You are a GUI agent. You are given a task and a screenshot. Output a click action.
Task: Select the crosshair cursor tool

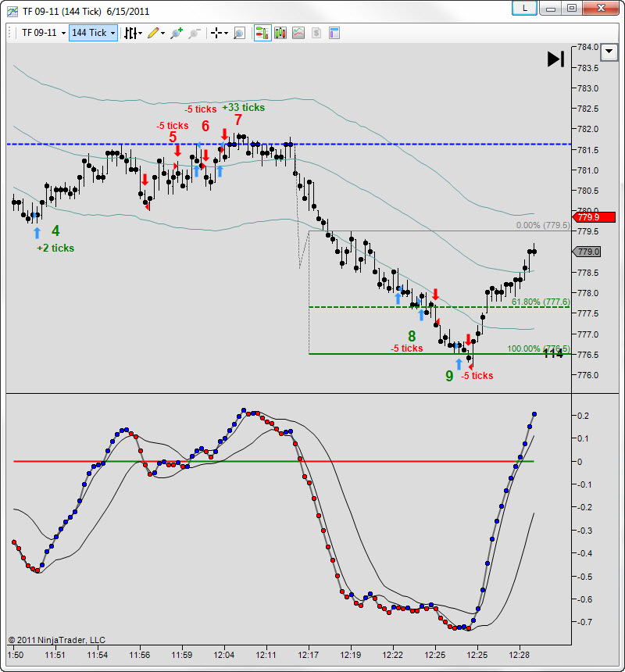coord(216,33)
